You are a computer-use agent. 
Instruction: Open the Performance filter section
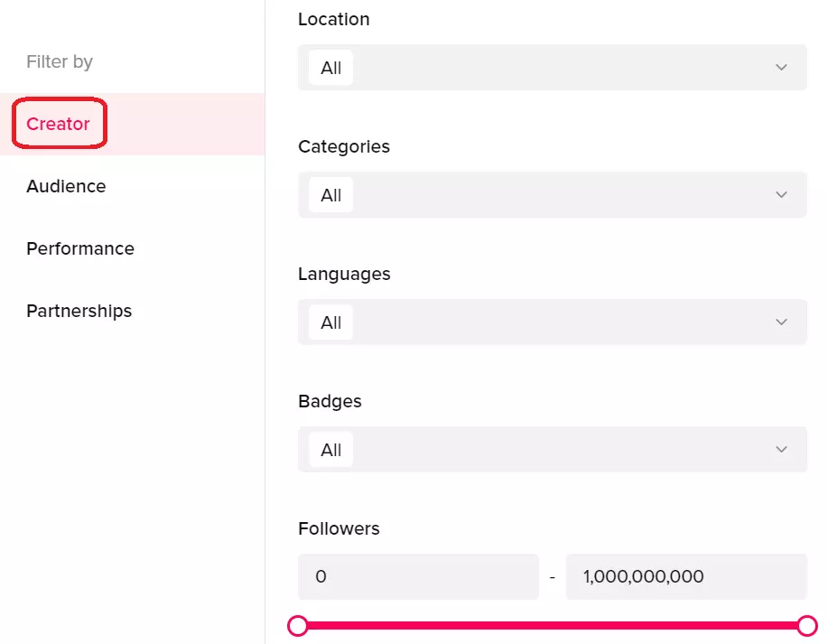(x=80, y=249)
